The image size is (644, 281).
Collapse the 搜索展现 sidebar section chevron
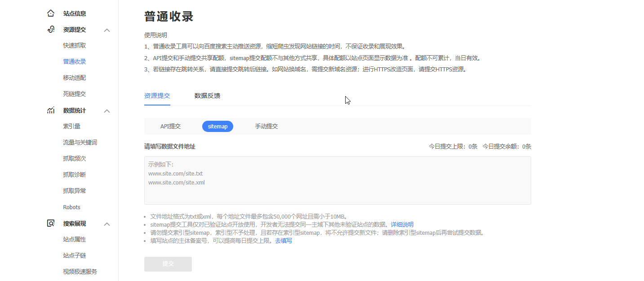107,224
